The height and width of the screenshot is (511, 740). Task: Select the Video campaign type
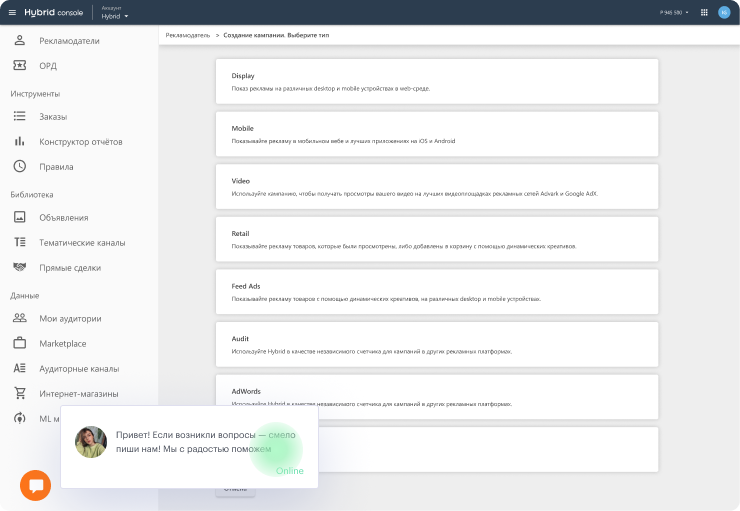click(x=437, y=186)
